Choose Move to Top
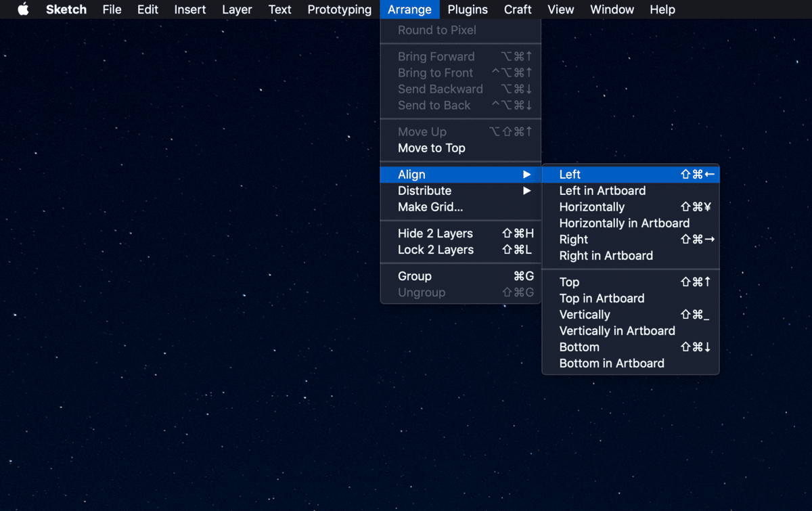 pos(460,148)
